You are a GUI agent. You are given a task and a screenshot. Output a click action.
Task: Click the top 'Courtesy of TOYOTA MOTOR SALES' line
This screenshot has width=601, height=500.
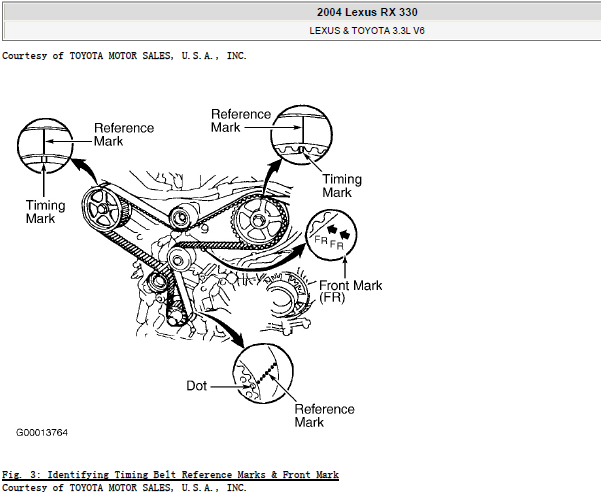[124, 56]
